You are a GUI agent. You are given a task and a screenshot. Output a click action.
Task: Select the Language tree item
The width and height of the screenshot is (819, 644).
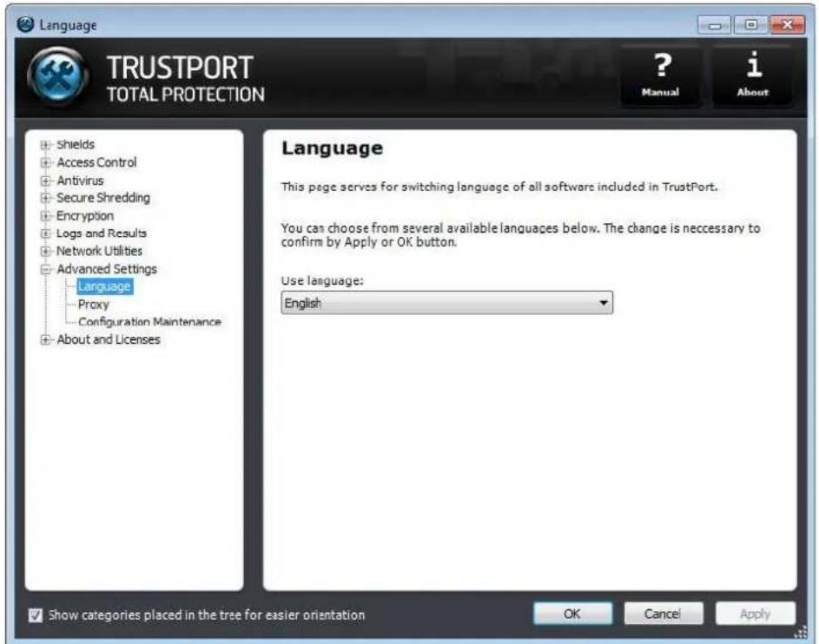[x=104, y=286]
